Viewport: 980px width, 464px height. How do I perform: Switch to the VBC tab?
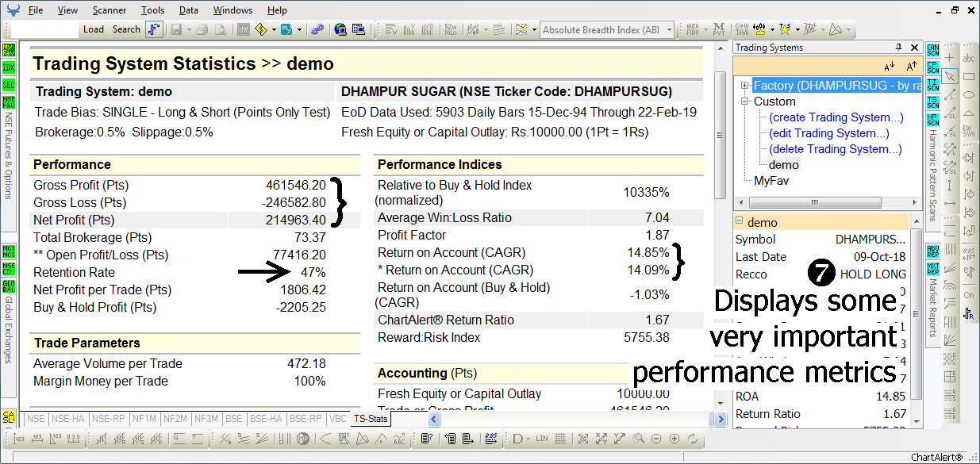[338, 418]
